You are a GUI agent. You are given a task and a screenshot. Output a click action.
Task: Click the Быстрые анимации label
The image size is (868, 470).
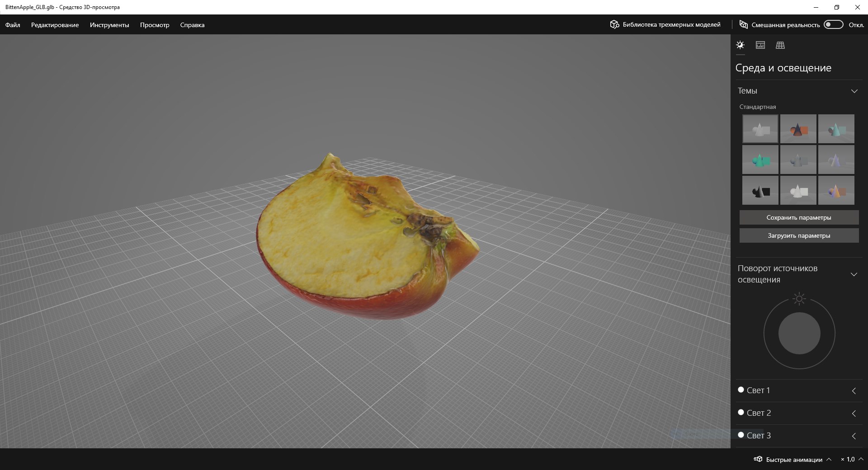tap(794, 460)
